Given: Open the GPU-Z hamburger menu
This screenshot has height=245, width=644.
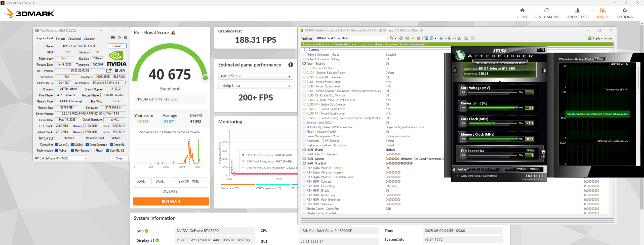Looking at the screenshot, I should click(126, 37).
